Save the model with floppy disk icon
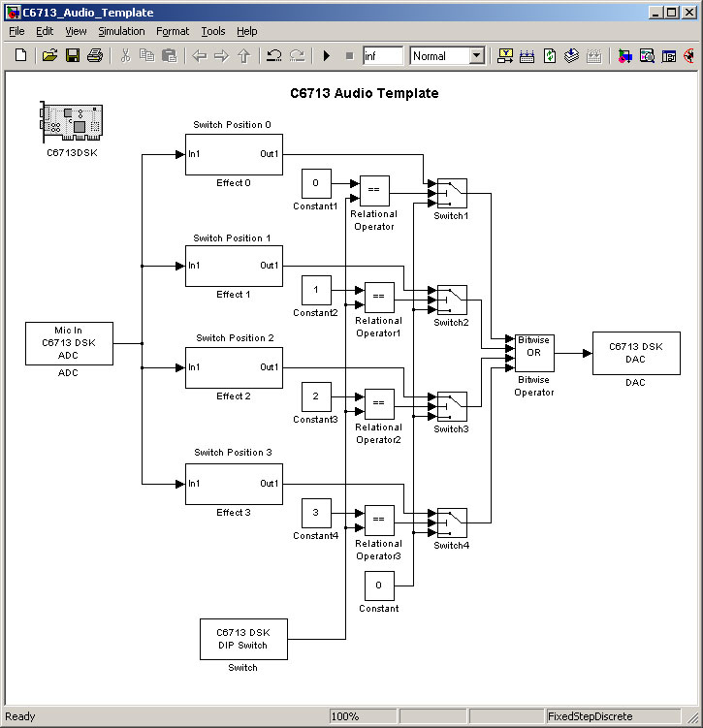The image size is (703, 728). click(x=73, y=55)
